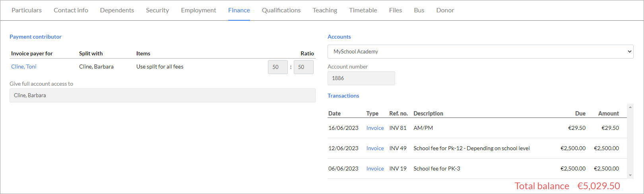Click the Account number field 1886
Viewport: 644px width, 194px height.
361,78
